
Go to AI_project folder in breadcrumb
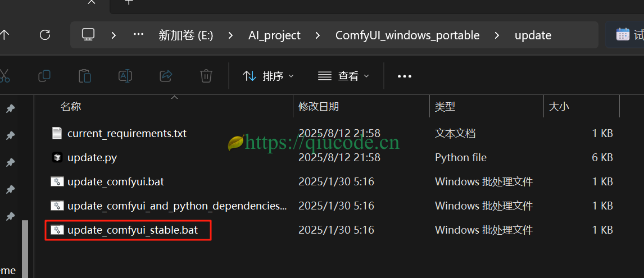[274, 35]
